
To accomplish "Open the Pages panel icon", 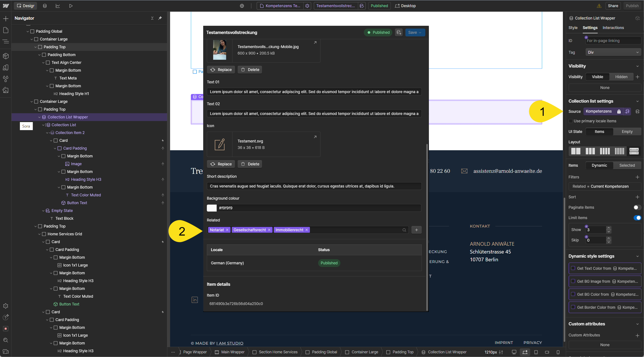I will 5,30.
